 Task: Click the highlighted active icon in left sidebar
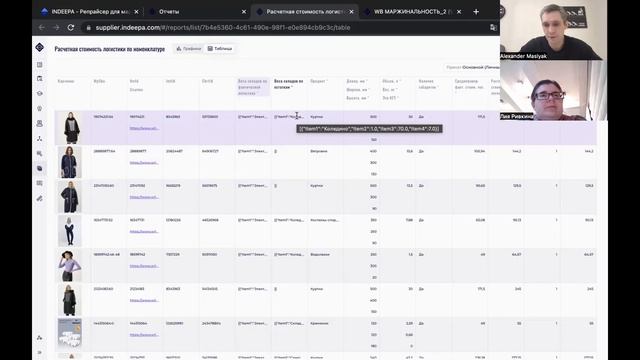point(40,168)
